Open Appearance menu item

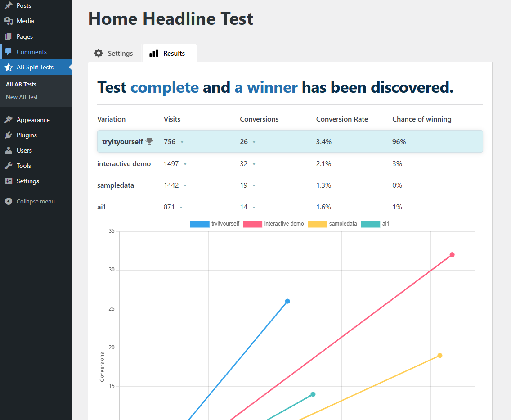[x=36, y=120]
